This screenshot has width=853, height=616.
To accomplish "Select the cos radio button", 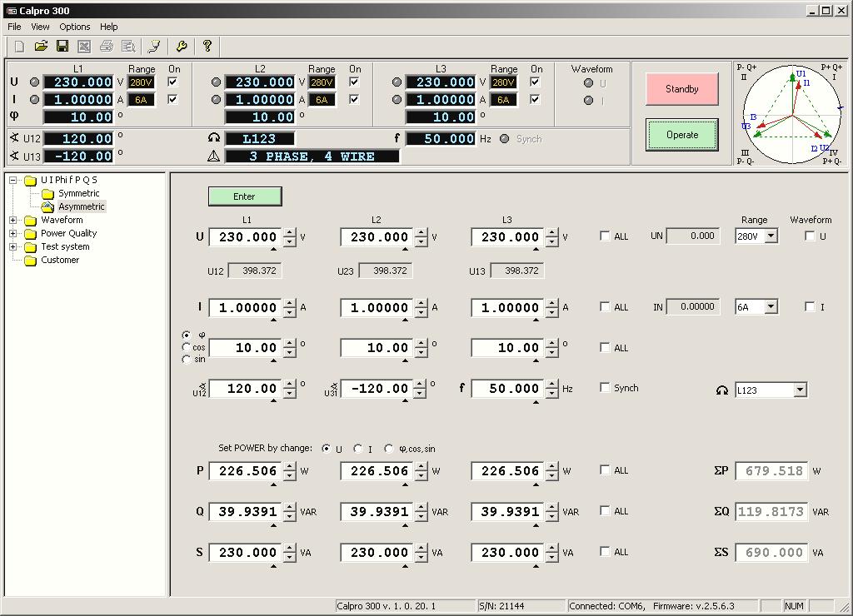I will tap(186, 347).
